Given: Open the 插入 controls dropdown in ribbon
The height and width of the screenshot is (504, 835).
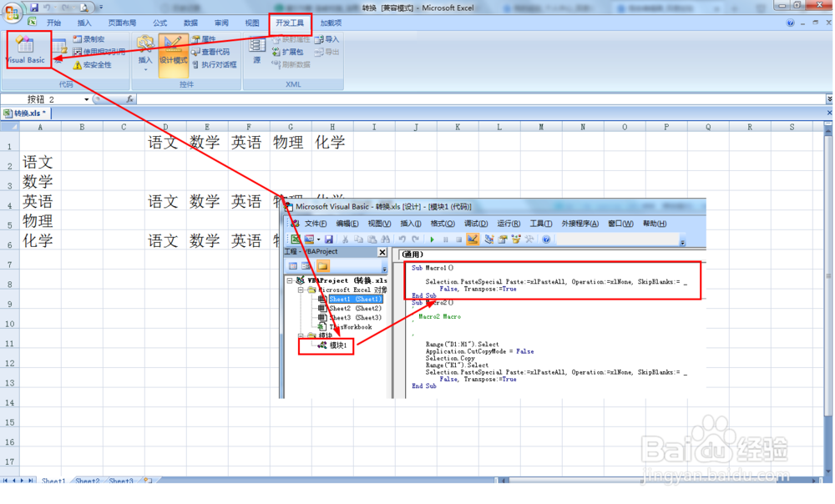Looking at the screenshot, I should (x=144, y=54).
